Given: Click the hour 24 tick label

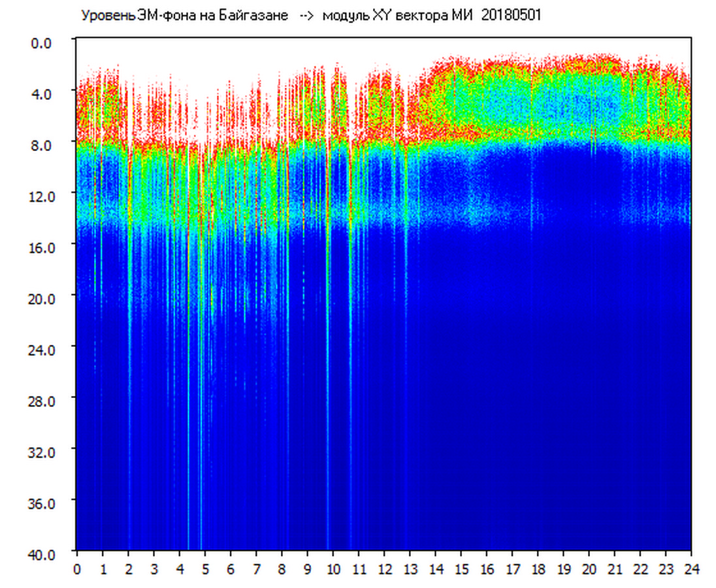Looking at the screenshot, I should pos(691,569).
